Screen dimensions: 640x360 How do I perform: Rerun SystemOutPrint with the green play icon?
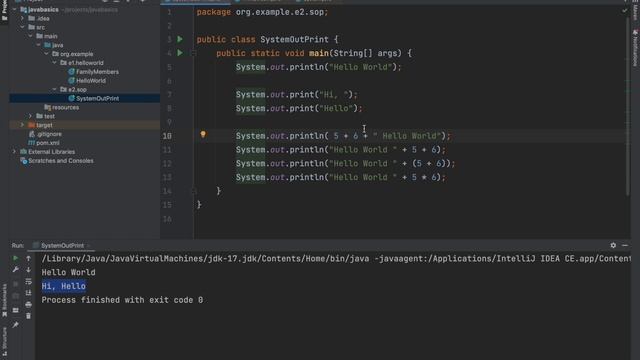(x=16, y=258)
